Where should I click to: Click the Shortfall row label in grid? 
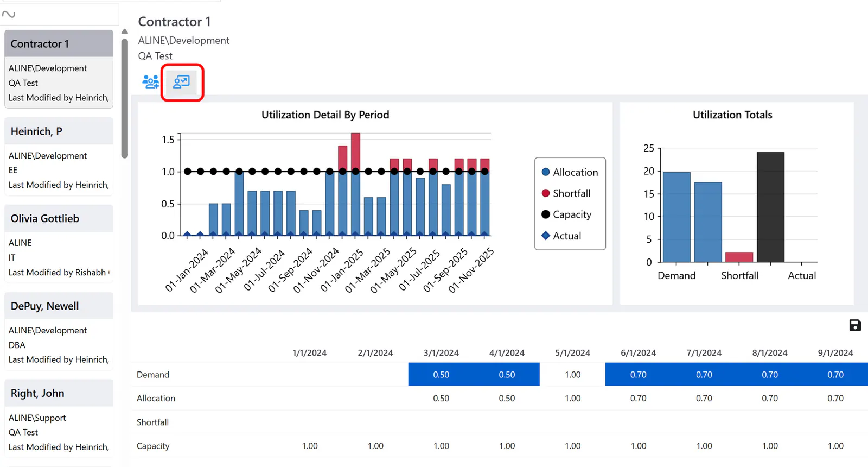coord(152,422)
